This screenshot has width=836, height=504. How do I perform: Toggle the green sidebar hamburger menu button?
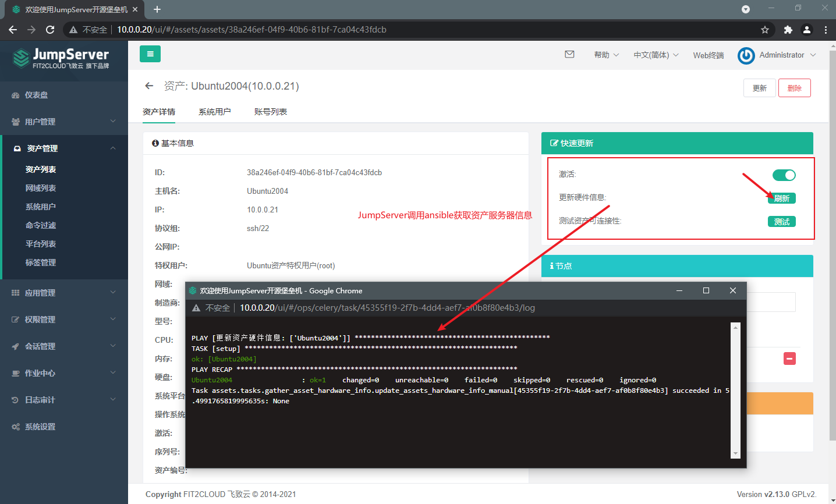[150, 54]
